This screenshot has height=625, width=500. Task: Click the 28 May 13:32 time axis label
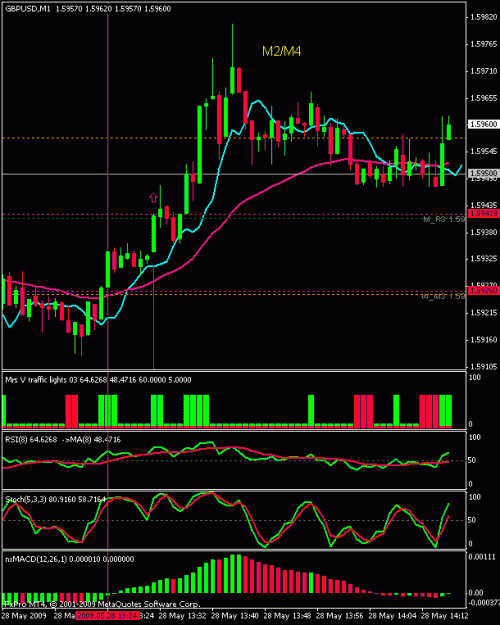(x=182, y=616)
